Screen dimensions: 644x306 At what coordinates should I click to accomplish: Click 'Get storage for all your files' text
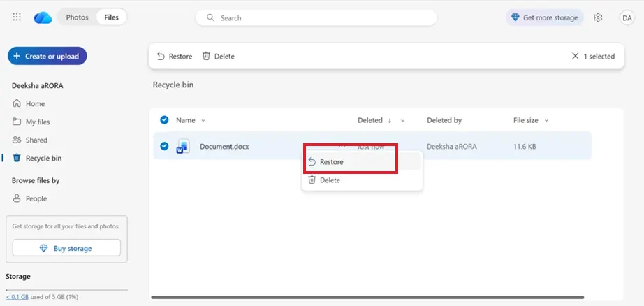(66, 226)
